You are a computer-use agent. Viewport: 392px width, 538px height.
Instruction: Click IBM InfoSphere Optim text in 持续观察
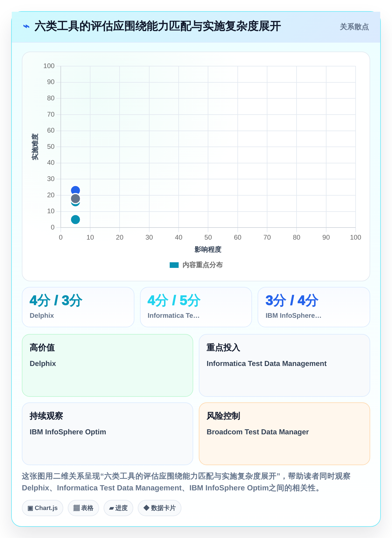[x=68, y=432]
